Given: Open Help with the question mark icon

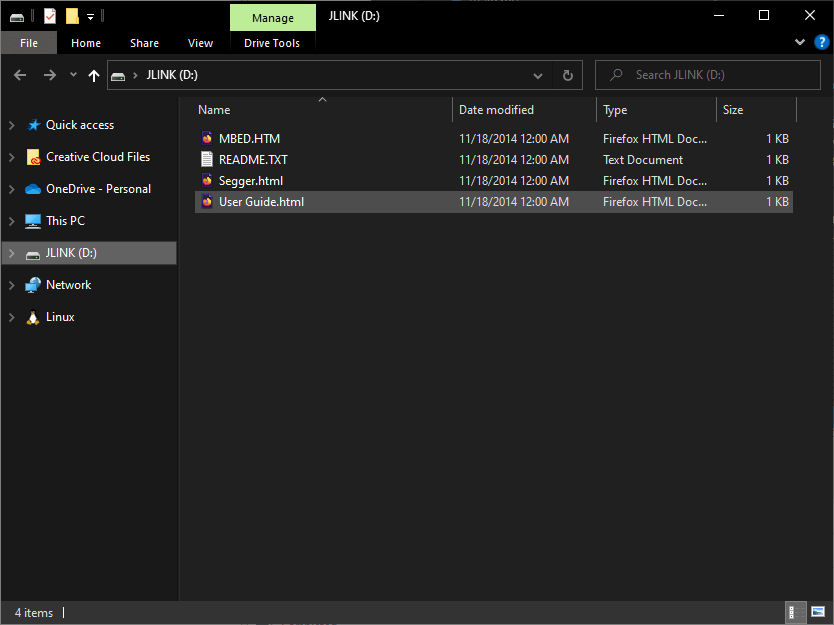Looking at the screenshot, I should pos(822,42).
